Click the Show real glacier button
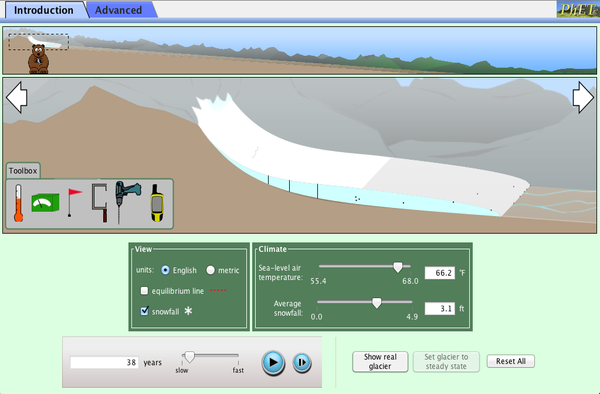This screenshot has width=600, height=394. [x=380, y=361]
